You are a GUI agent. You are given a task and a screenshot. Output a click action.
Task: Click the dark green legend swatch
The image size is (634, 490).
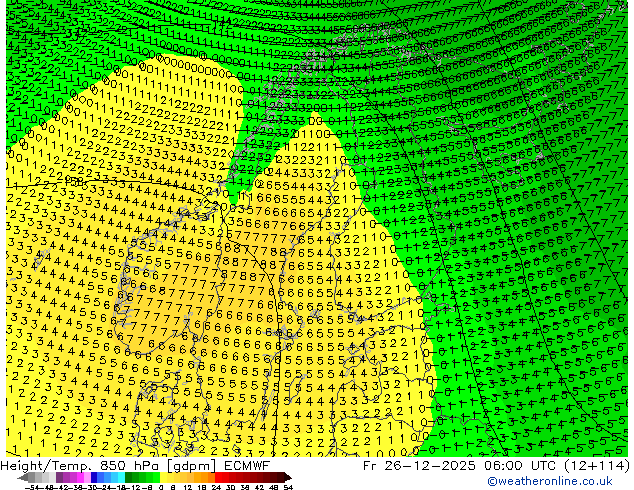pyautogui.click(x=129, y=478)
